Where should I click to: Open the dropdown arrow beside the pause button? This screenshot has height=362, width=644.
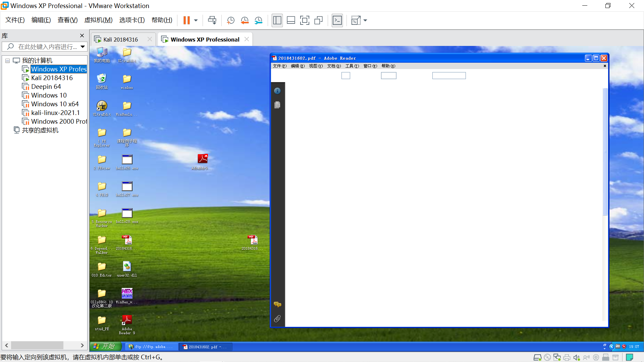(196, 20)
